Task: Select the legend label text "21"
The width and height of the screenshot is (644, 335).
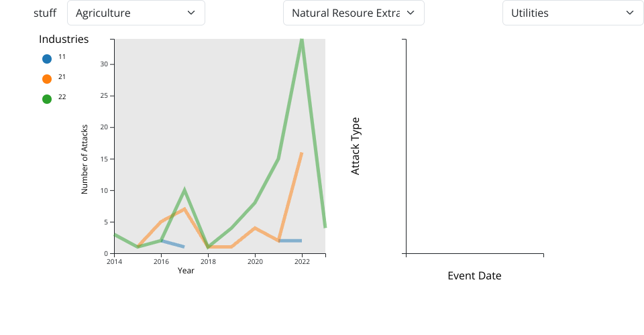Action: point(62,77)
